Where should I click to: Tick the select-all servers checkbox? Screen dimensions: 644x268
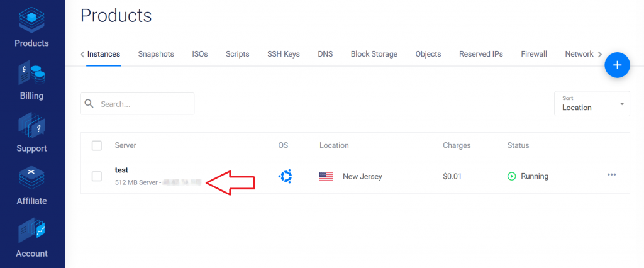[x=97, y=146]
